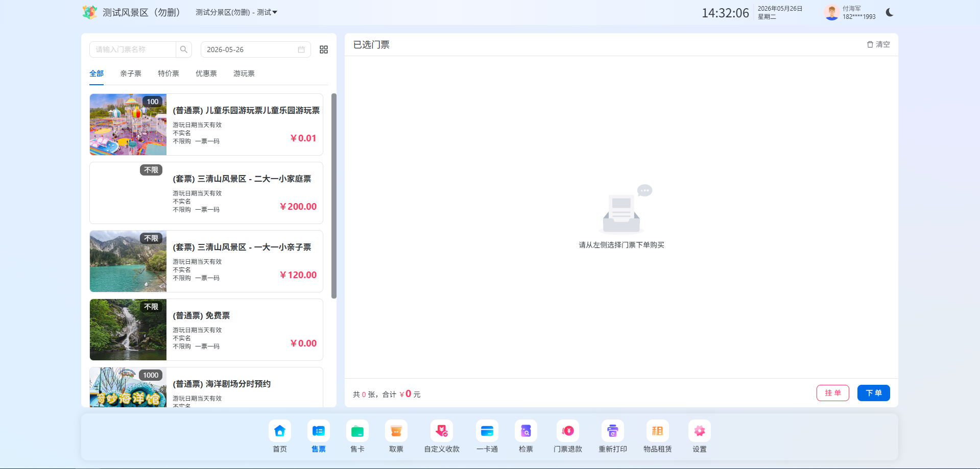
Task: Toggle dark mode moon icon
Action: pos(890,12)
